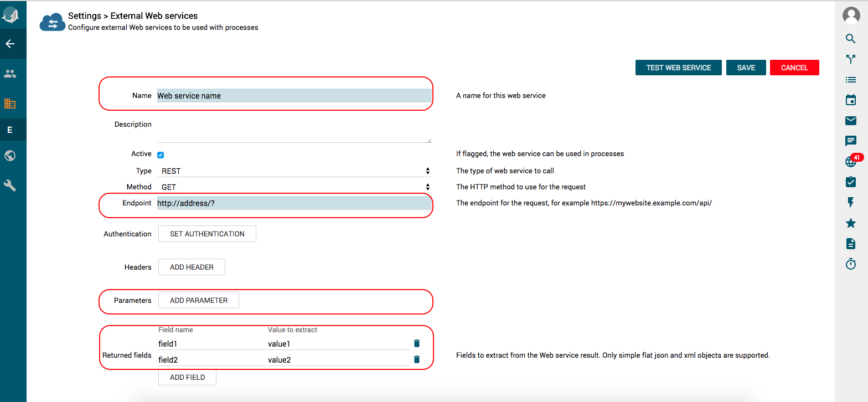Click the 'A name for this web service' hint
Viewport: 868px width, 402px height.
coord(501,96)
